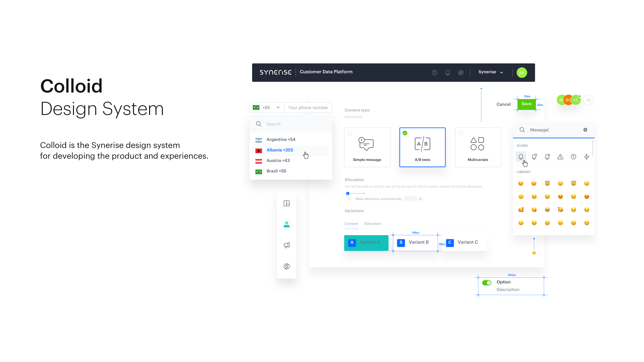Pick the winking face emoji
This screenshot has width=644, height=362.
tap(534, 197)
